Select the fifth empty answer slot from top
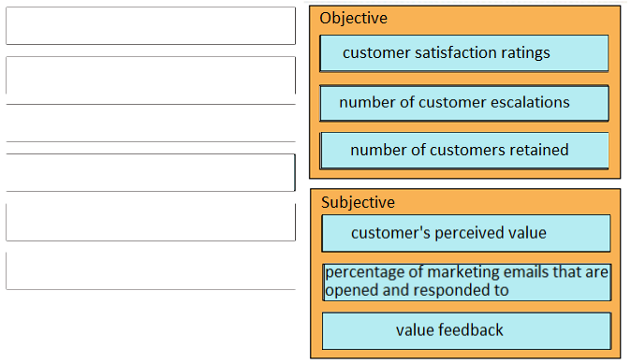The image size is (631, 364). pyautogui.click(x=151, y=223)
